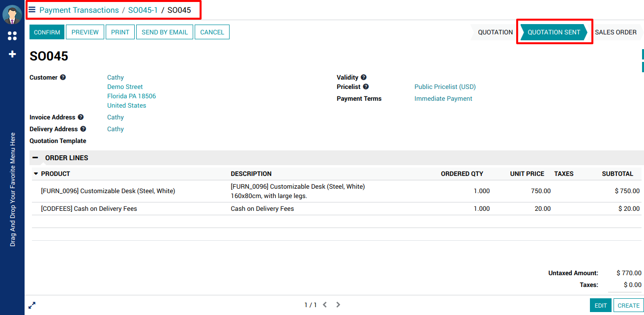Click help icon next to Pricelist
644x315 pixels.
point(366,86)
